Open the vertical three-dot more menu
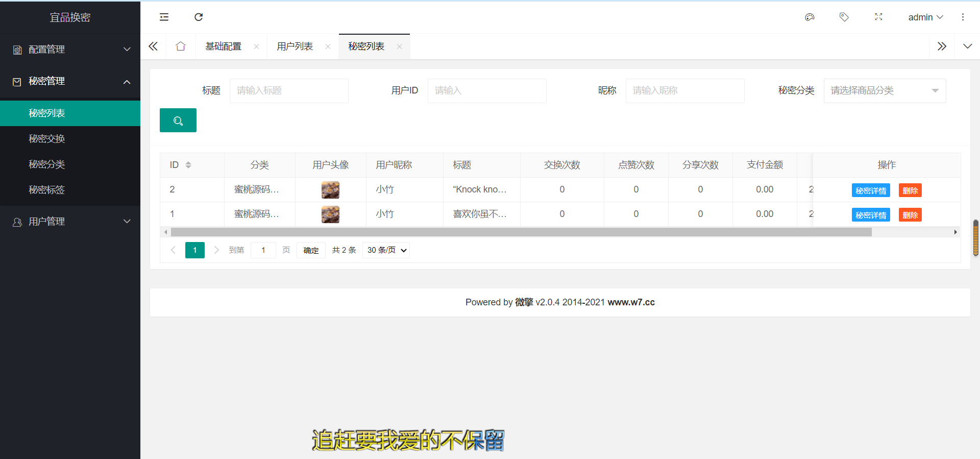The width and height of the screenshot is (980, 459). [x=963, y=17]
